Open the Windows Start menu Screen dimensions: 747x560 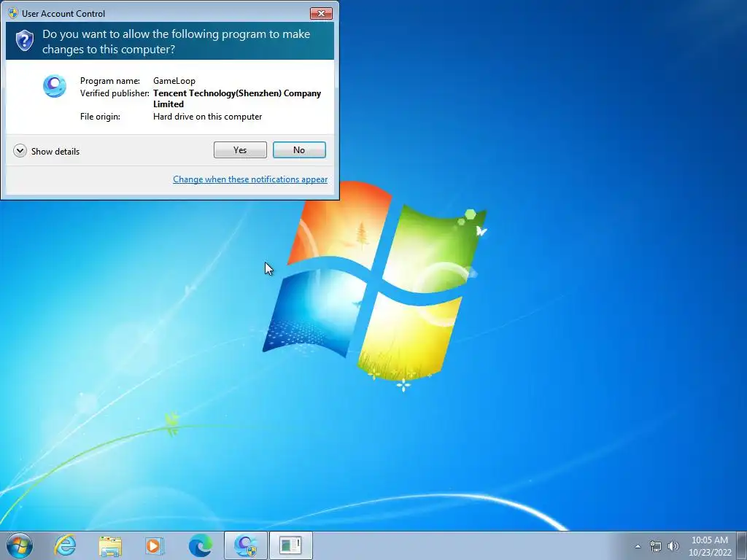20,545
